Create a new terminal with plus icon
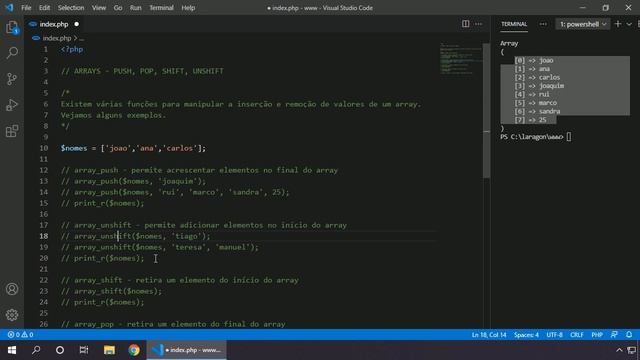 tap(618, 24)
